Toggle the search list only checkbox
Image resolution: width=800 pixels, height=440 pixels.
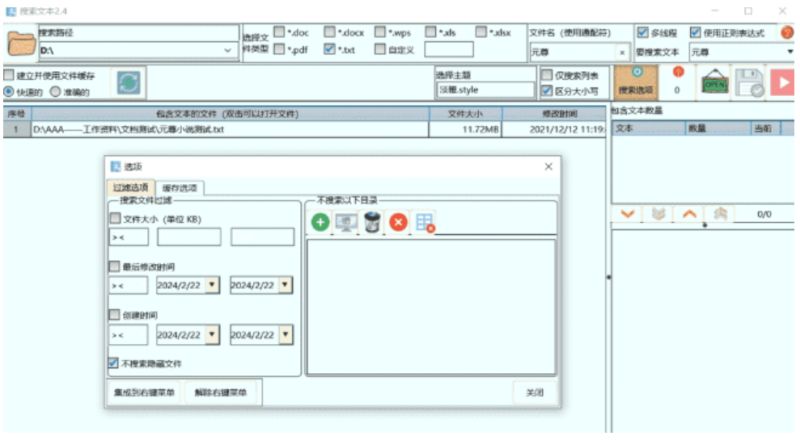[546, 75]
